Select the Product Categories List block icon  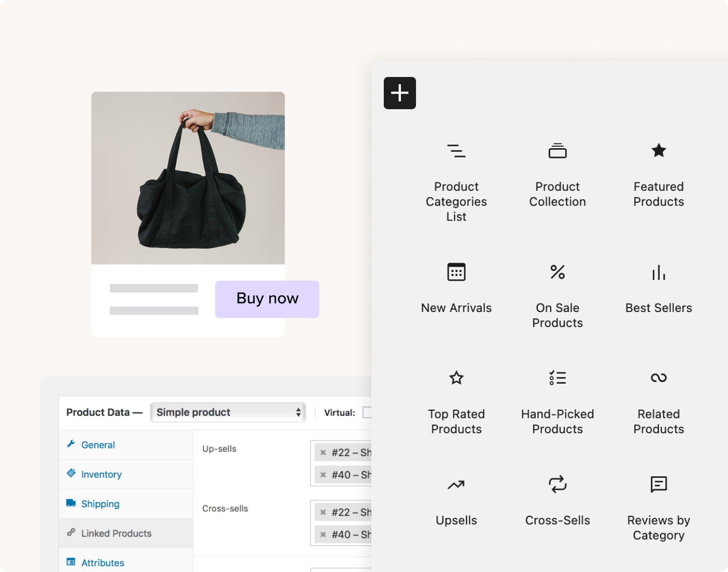pos(456,151)
